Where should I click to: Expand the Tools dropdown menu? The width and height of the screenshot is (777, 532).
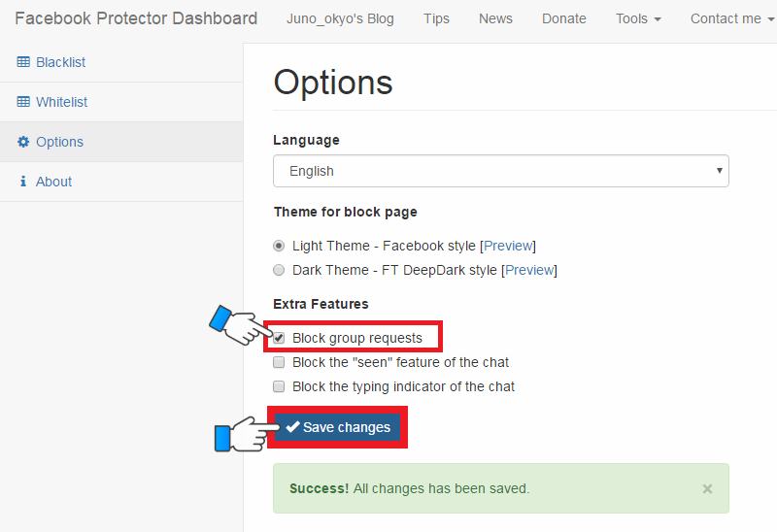tap(638, 18)
